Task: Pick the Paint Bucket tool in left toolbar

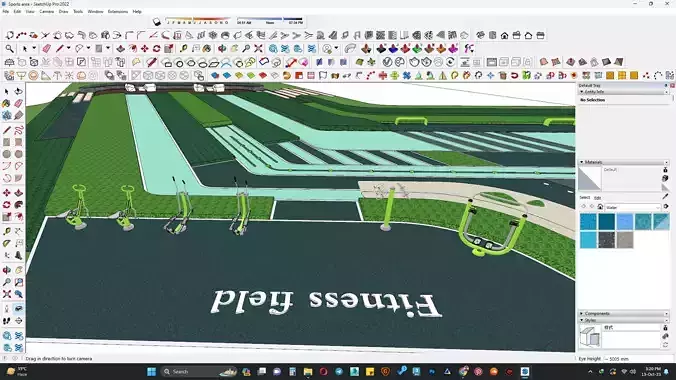Action: point(6,104)
